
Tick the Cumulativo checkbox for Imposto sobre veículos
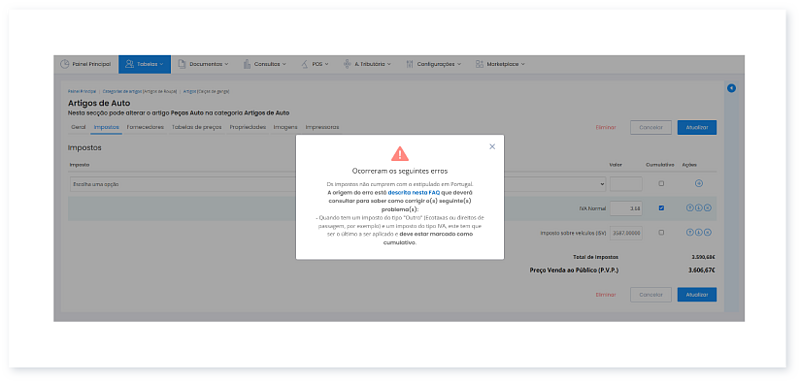pyautogui.click(x=661, y=233)
